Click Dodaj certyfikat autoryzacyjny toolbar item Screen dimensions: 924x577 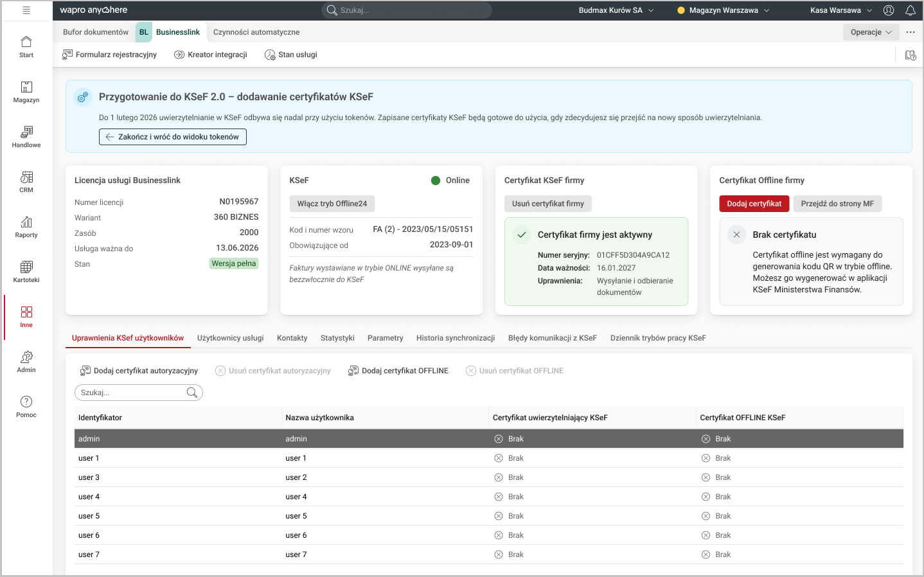pyautogui.click(x=139, y=371)
